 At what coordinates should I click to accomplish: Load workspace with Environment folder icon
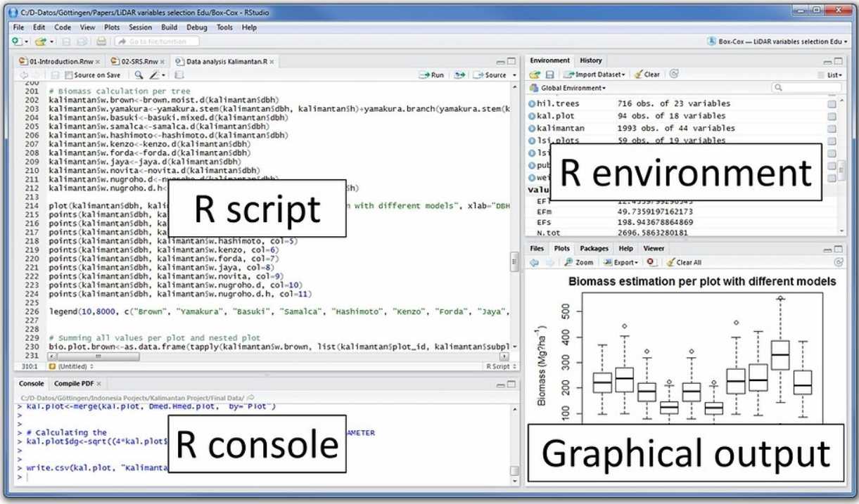point(535,74)
